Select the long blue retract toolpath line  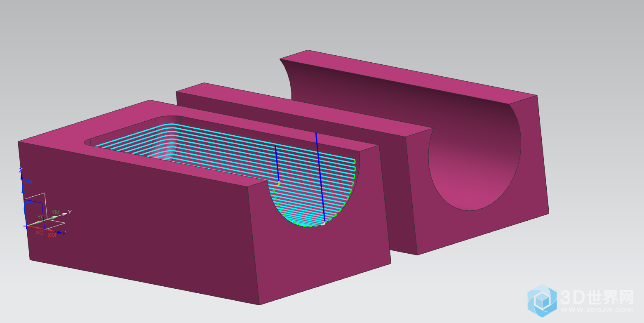(320, 177)
